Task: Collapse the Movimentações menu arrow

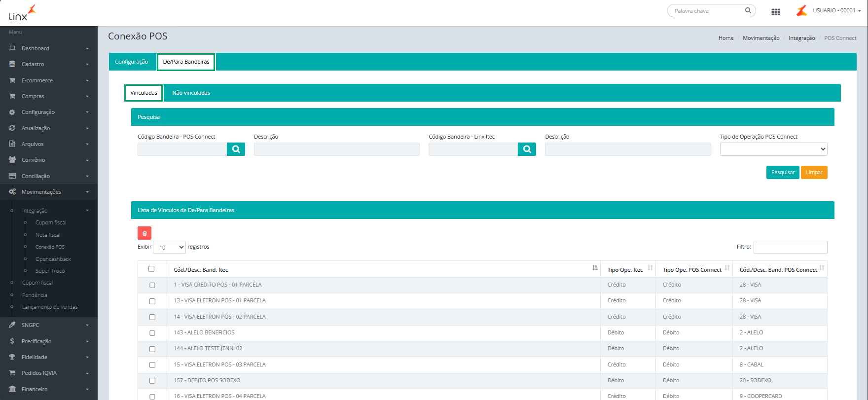Action: pos(87,192)
